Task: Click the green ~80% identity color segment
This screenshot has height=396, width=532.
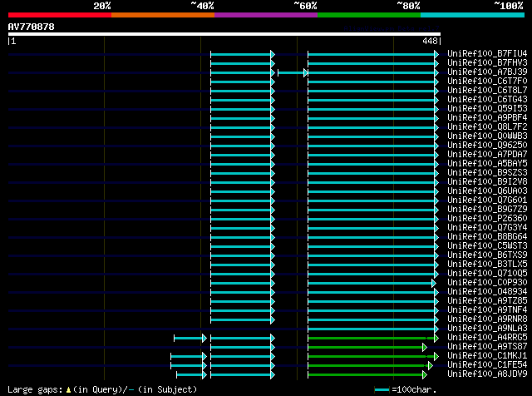Action: point(369,15)
